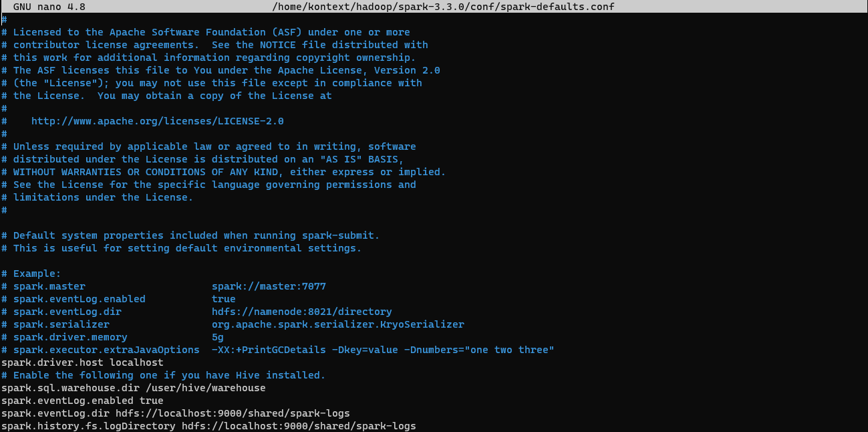Viewport: 868px width, 432px height.
Task: Click the GNU nano 4.8 title text
Action: click(49, 7)
